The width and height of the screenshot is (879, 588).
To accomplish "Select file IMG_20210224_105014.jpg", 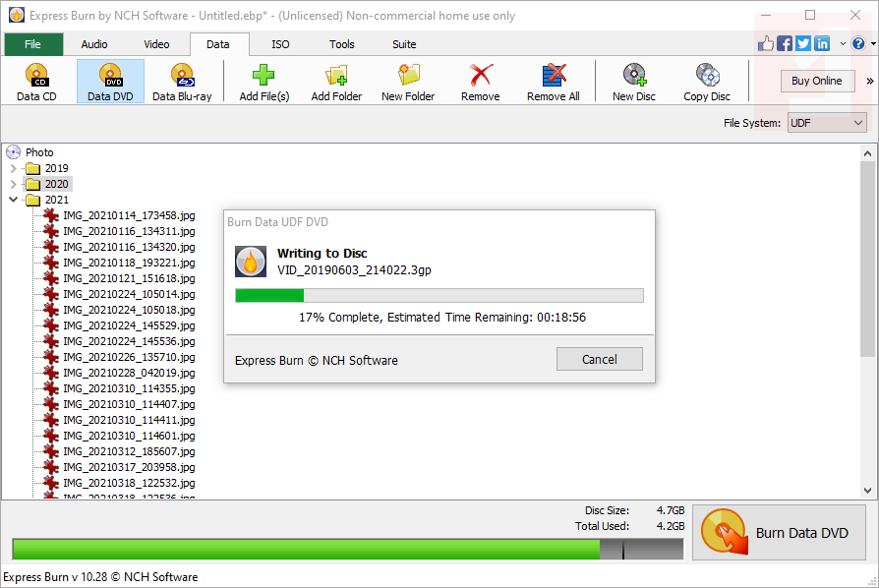I will 129,294.
